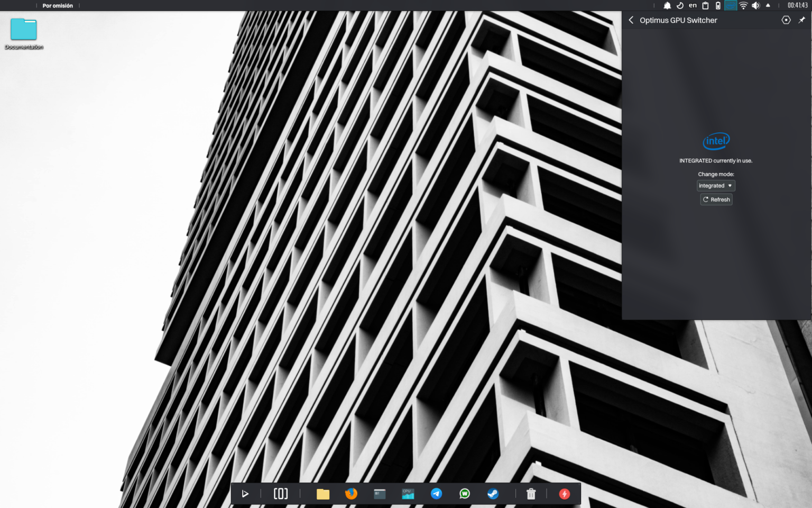Open Optimus GPU Switcher configure hexagon icon
This screenshot has height=508, width=812.
click(x=786, y=20)
